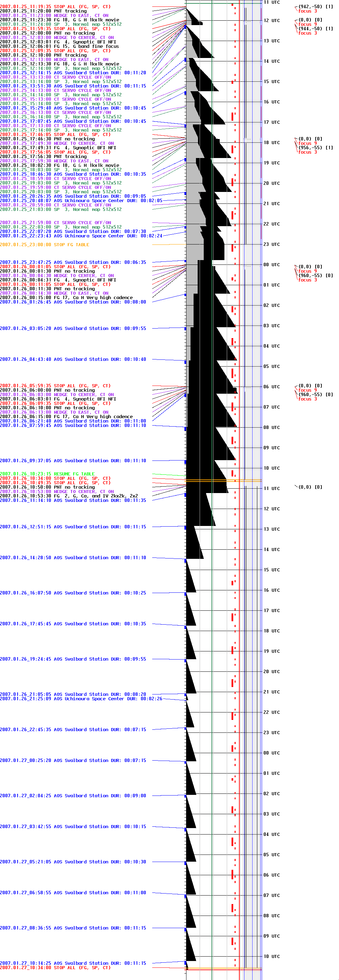Click the pointing label (944,-50) [1]
The image size is (339, 980).
pos(315,28)
